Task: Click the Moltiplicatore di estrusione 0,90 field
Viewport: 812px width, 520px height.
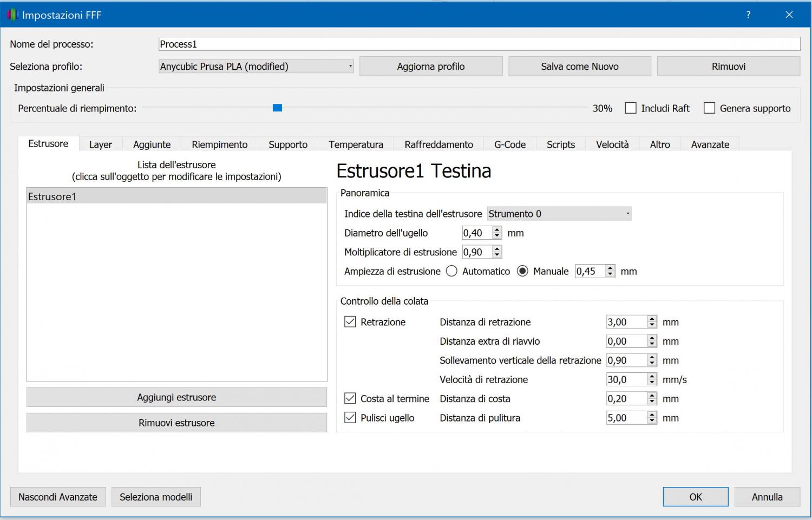Action: [x=477, y=252]
